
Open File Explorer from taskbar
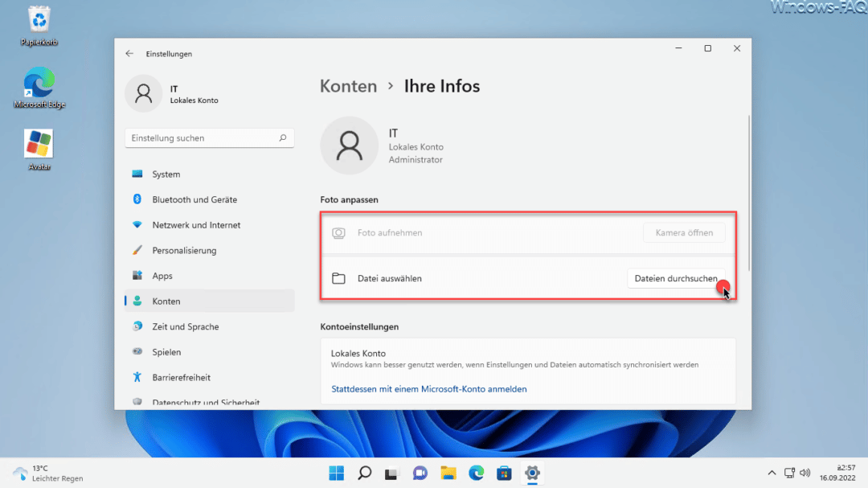pyautogui.click(x=448, y=473)
